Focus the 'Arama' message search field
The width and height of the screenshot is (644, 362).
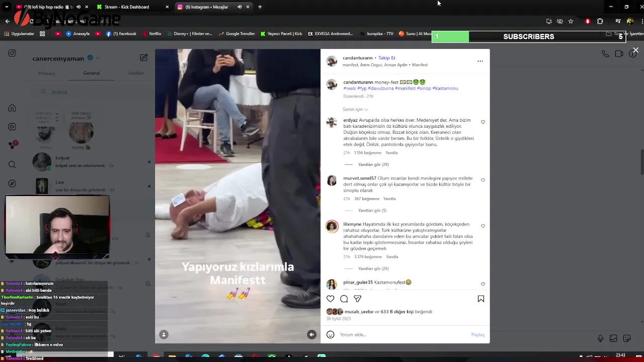click(x=94, y=92)
